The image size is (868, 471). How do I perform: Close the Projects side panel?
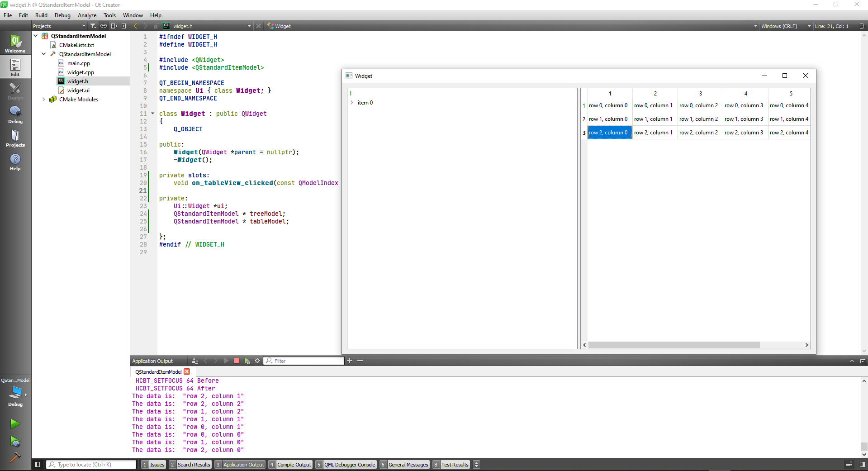pos(124,26)
